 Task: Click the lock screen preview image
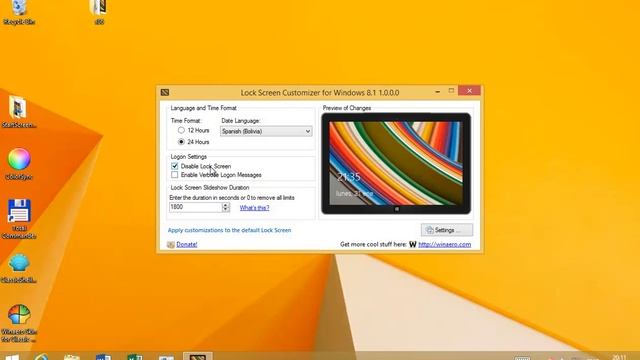(396, 163)
